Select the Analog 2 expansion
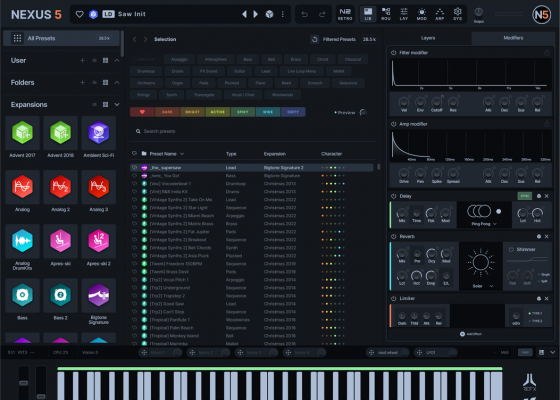560x400 pixels. coord(60,187)
